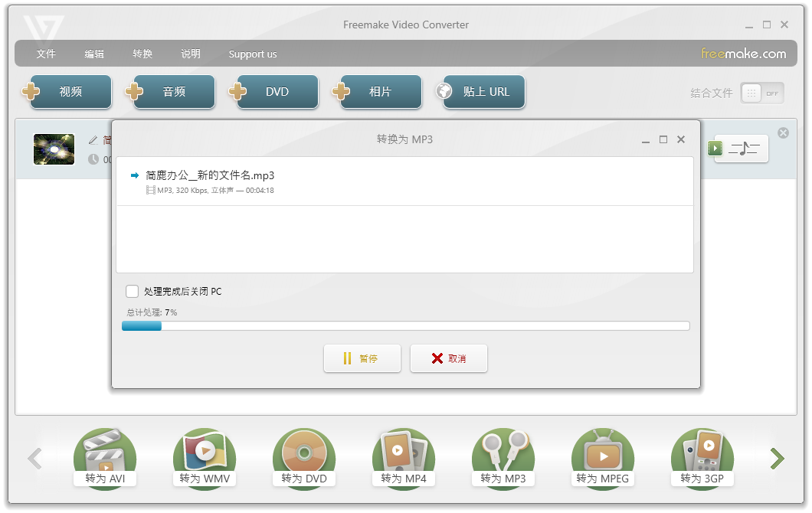Open the audio edit icon on file row

coord(744,149)
